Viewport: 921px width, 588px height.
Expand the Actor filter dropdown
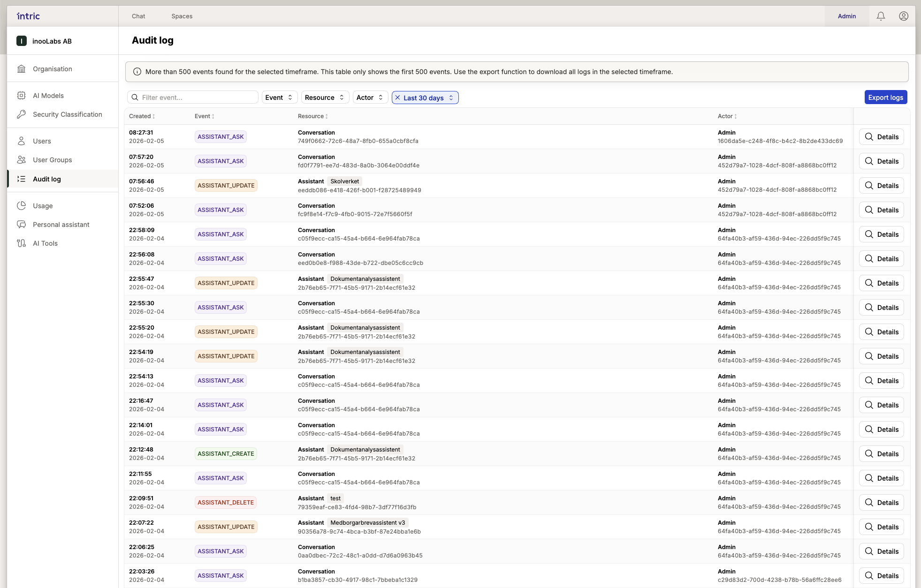click(x=370, y=98)
